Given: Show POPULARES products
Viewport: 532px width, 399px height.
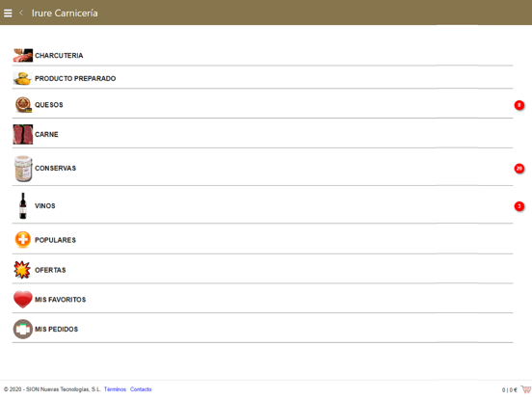Looking at the screenshot, I should pyautogui.click(x=55, y=240).
